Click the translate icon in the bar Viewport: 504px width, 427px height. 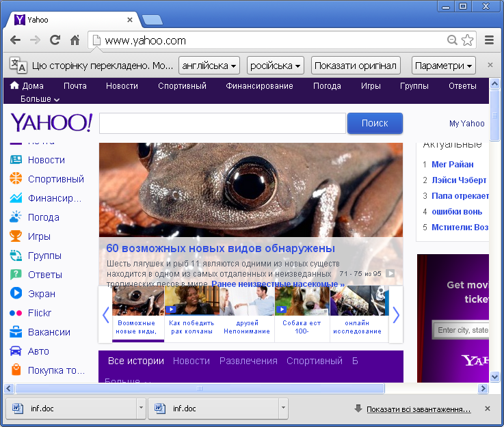pos(18,65)
